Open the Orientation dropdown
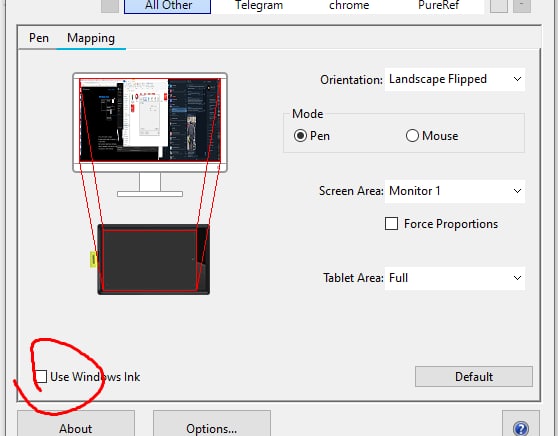Viewport: 558px width, 436px height. click(454, 79)
